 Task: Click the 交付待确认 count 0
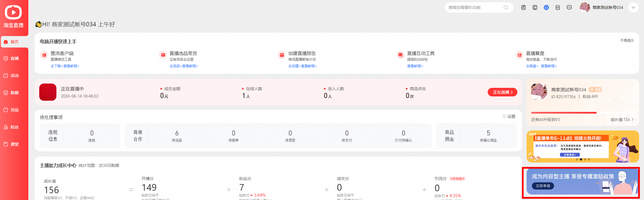coord(403,133)
